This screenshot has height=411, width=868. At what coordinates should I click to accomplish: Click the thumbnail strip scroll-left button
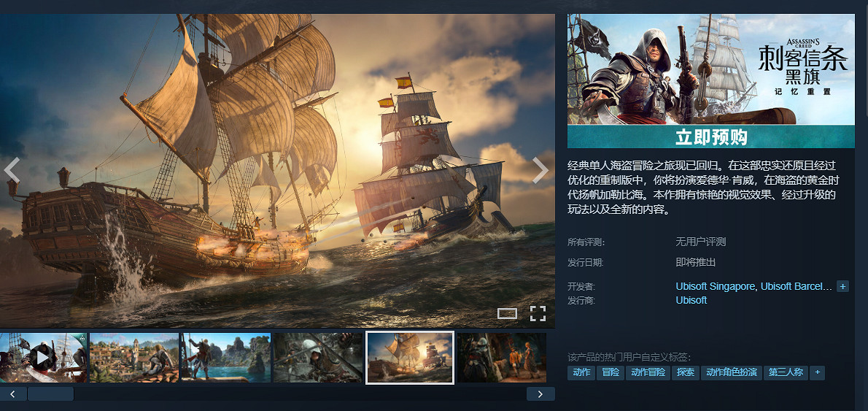pos(13,393)
